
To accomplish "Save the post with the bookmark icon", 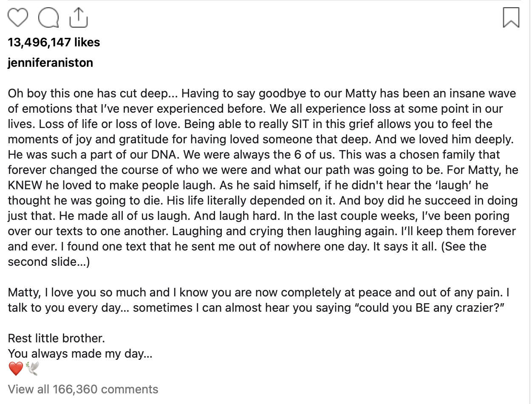I will tap(511, 18).
